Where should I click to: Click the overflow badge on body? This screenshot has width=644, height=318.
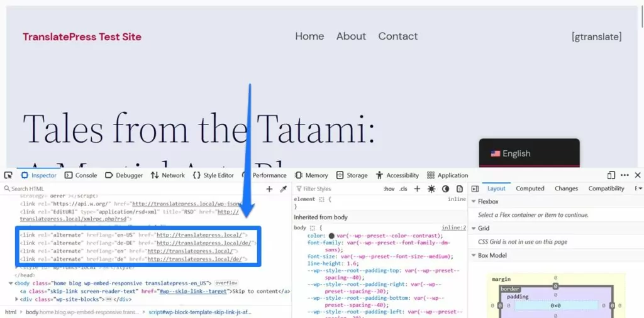(226, 283)
